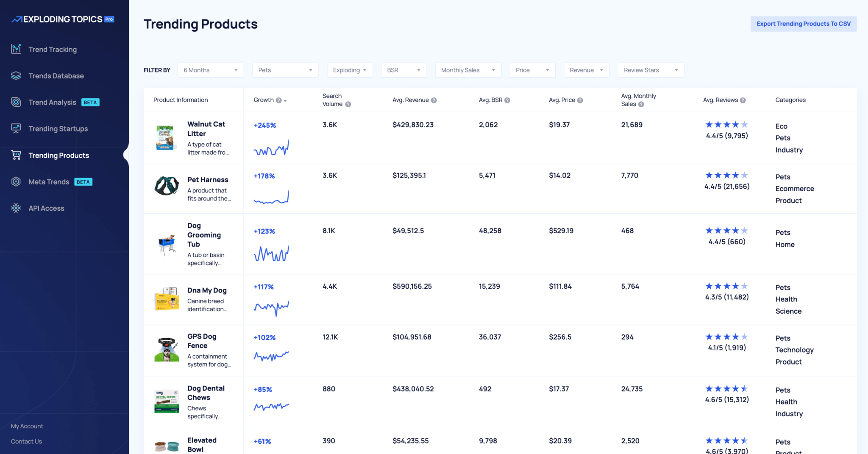Click the API Access icon

16,208
